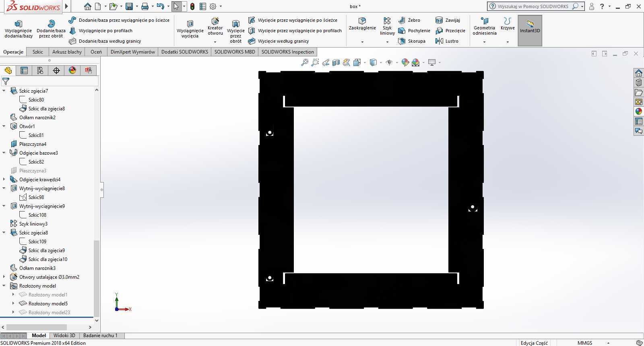The height and width of the screenshot is (346, 644).
Task: Open Appearances sphere icon in right task pane
Action: [639, 112]
